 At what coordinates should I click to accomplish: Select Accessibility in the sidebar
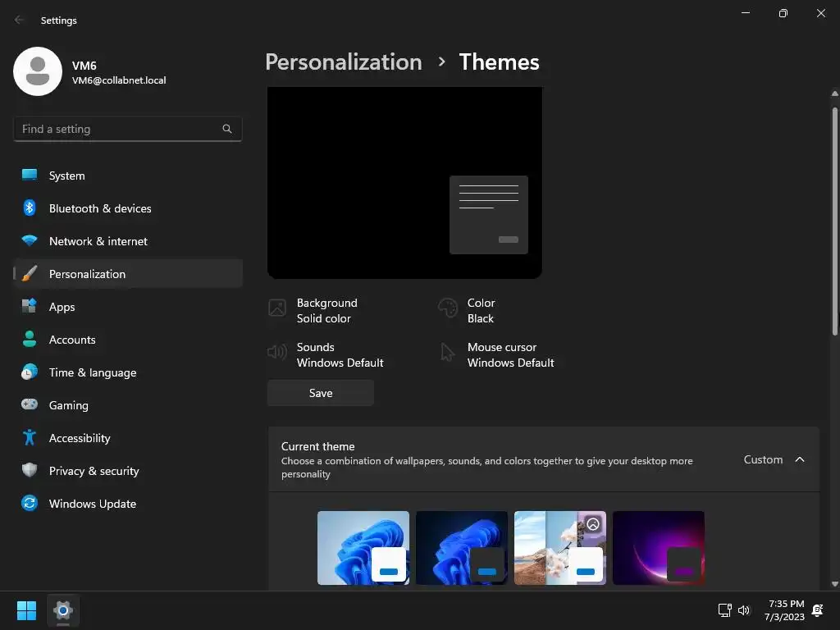click(128, 438)
